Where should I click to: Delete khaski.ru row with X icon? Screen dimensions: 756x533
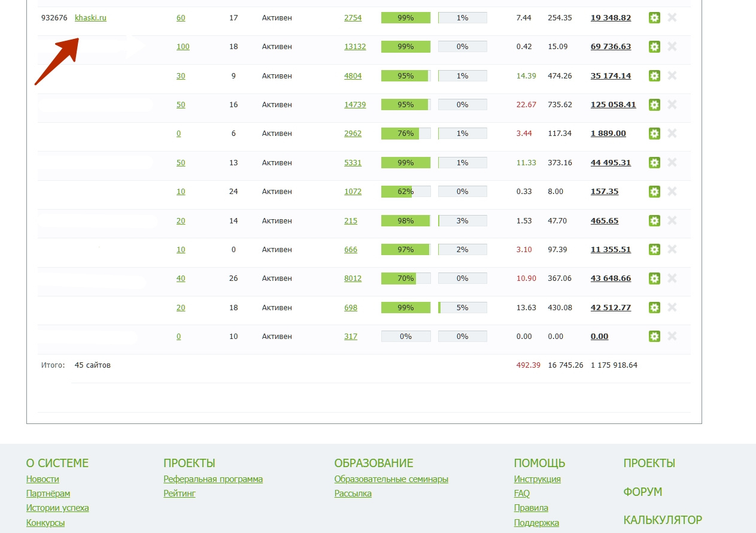pyautogui.click(x=672, y=18)
